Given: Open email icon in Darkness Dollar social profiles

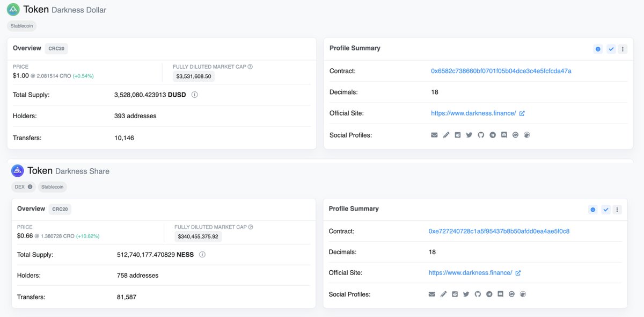Looking at the screenshot, I should click(x=434, y=135).
